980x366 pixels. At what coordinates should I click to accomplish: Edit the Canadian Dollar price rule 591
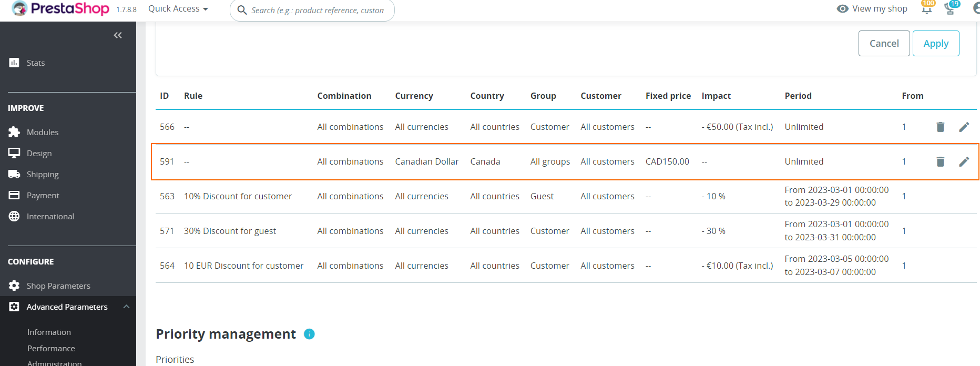[x=964, y=161]
